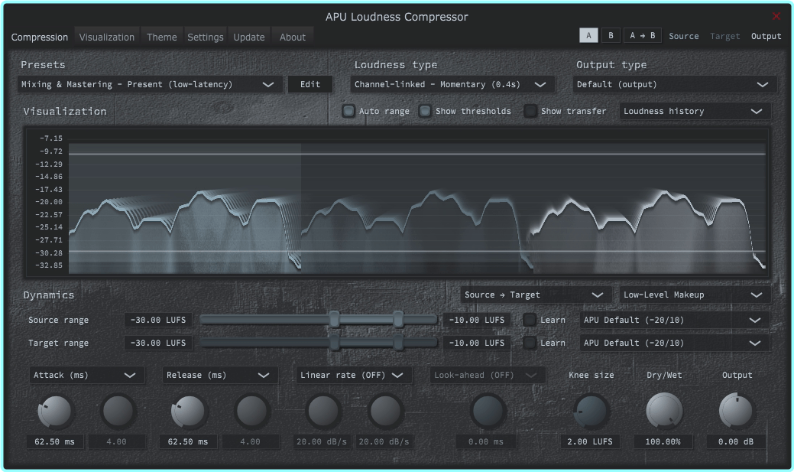Image resolution: width=794 pixels, height=472 pixels.
Task: Select the B state button
Action: pyautogui.click(x=611, y=35)
